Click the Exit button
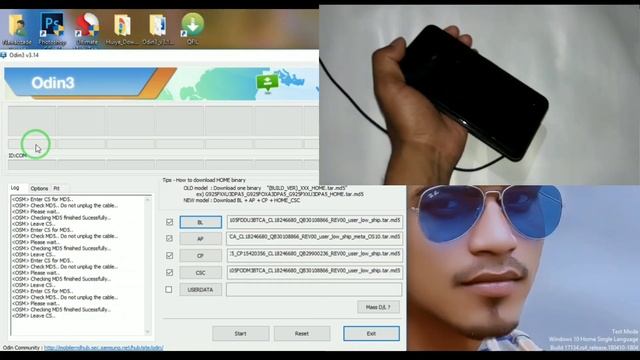640x360 pixels. pyautogui.click(x=371, y=333)
